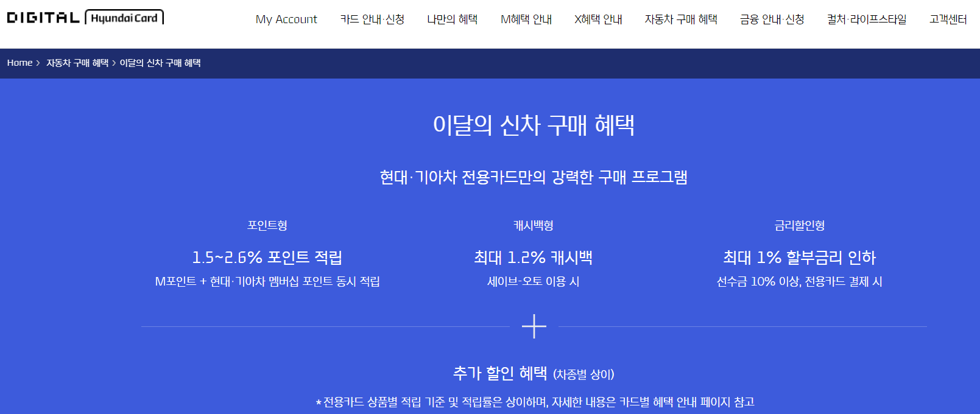Open the 카드 안내·신청 menu
The image size is (980, 414).
[x=372, y=19]
